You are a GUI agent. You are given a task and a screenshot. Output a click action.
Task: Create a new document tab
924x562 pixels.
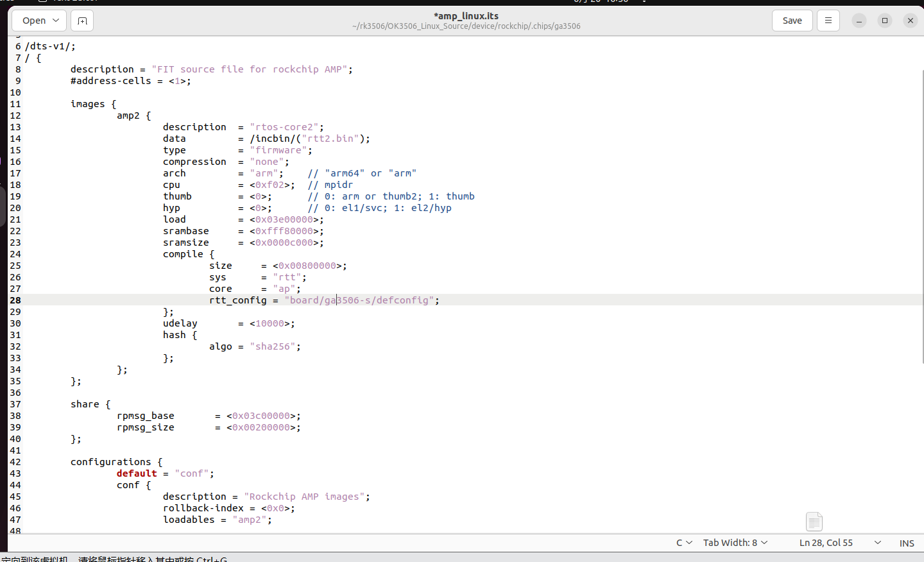click(82, 21)
